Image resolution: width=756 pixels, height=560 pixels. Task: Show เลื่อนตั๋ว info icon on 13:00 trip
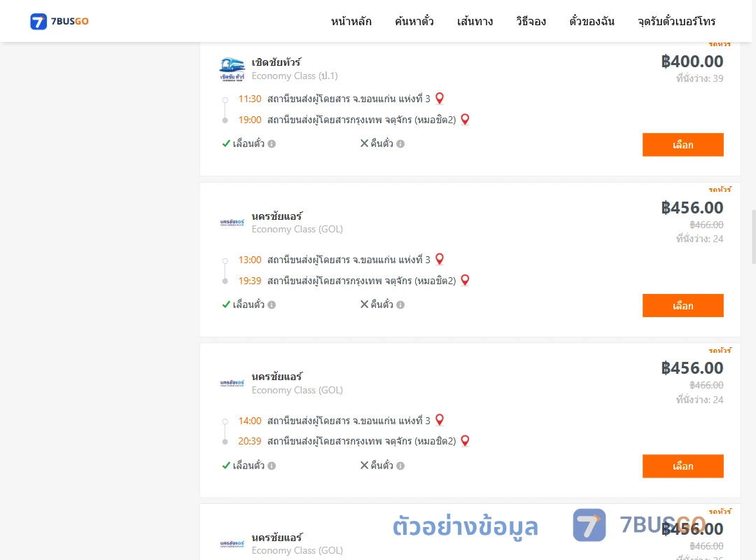pyautogui.click(x=272, y=304)
